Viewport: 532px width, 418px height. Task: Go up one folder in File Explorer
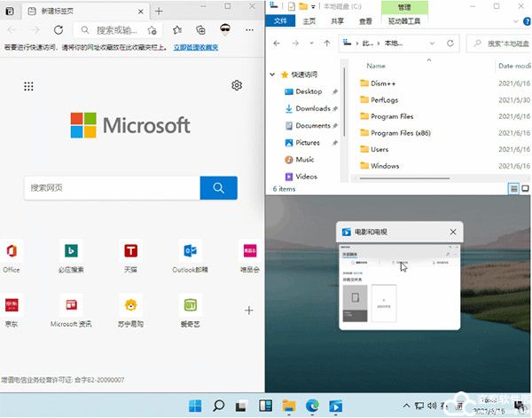pos(326,43)
